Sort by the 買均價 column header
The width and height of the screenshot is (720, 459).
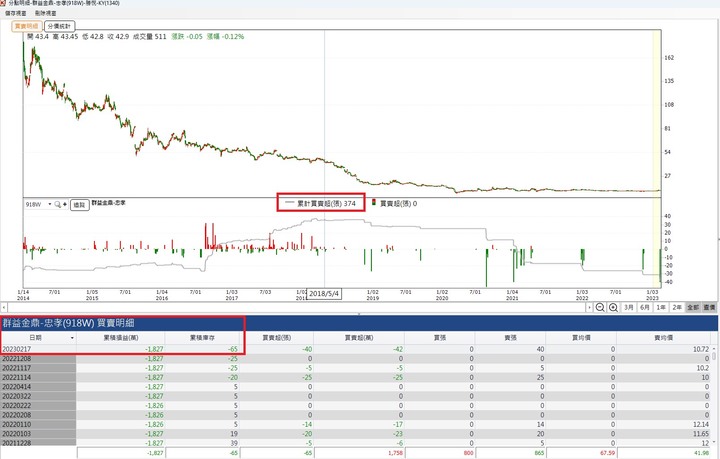click(x=581, y=338)
